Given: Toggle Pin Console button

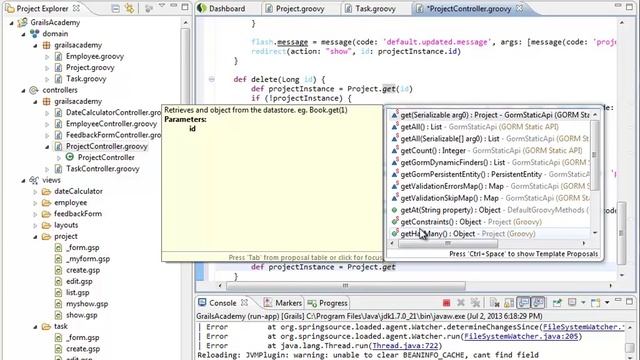Looking at the screenshot, I should pyautogui.click(x=557, y=302).
